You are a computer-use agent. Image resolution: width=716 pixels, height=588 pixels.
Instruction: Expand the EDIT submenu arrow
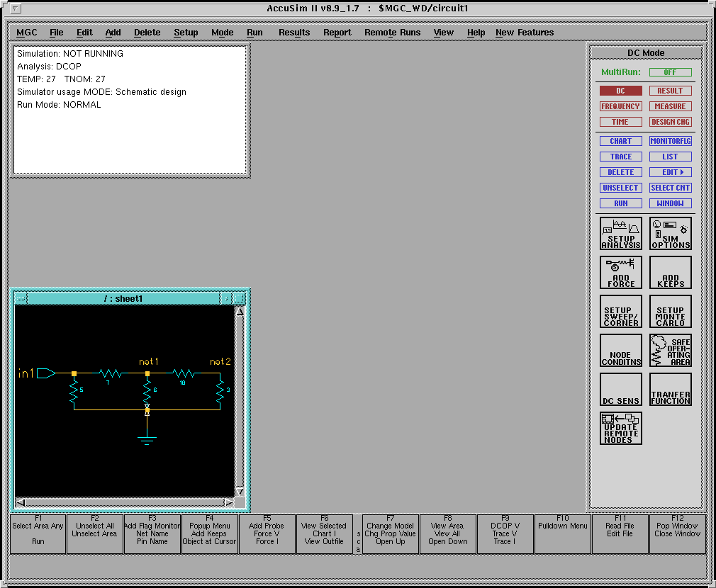coord(682,172)
